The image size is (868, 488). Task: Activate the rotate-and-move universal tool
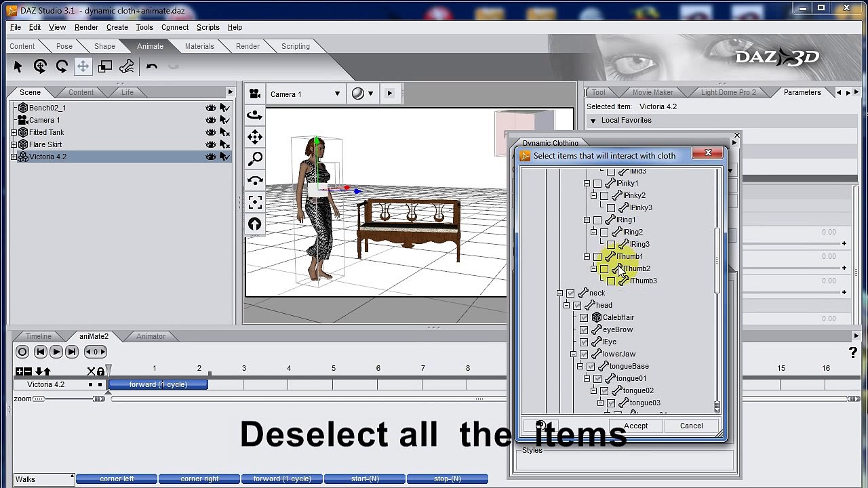point(40,66)
